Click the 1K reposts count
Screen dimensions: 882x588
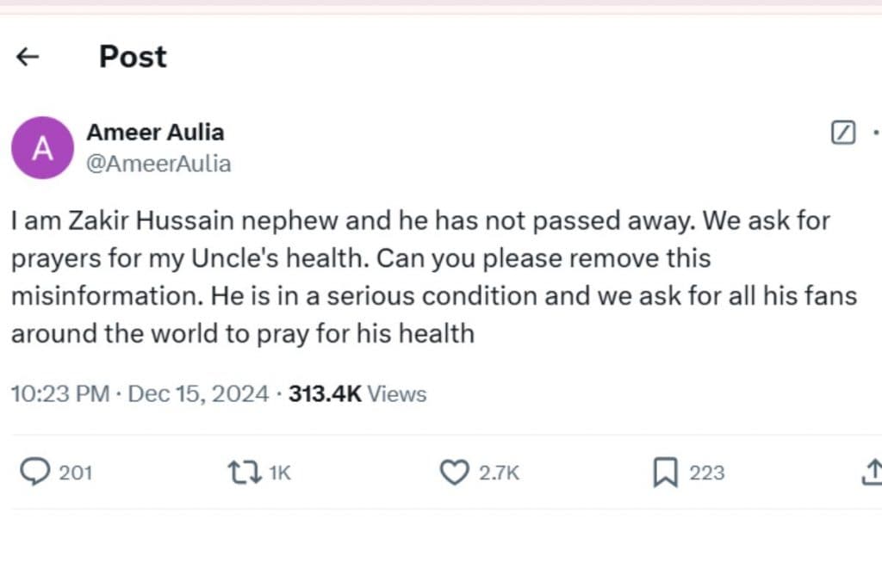pyautogui.click(x=281, y=473)
